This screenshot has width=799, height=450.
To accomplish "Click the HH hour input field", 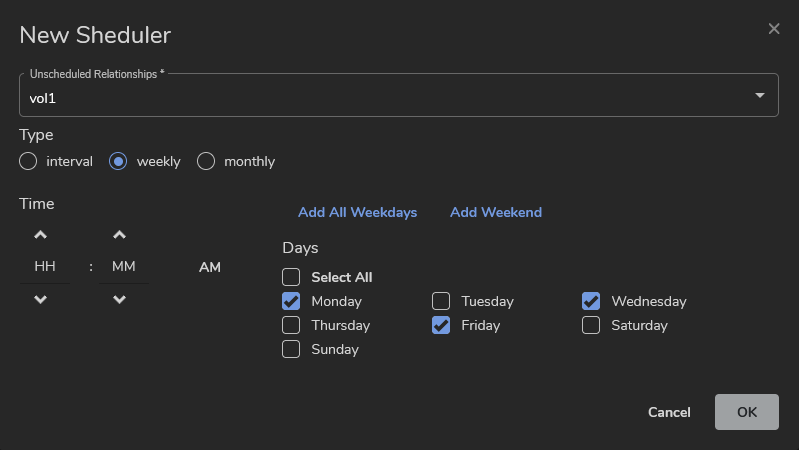I will pyautogui.click(x=45, y=267).
